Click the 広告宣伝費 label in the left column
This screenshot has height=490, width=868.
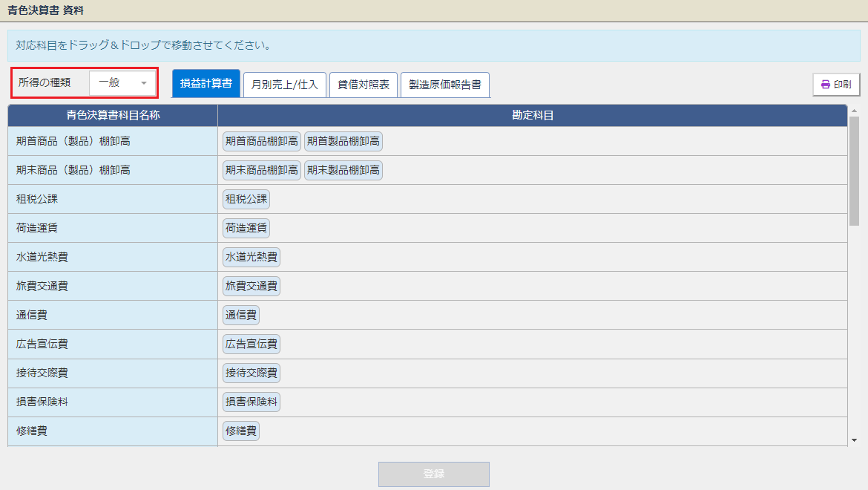click(42, 344)
